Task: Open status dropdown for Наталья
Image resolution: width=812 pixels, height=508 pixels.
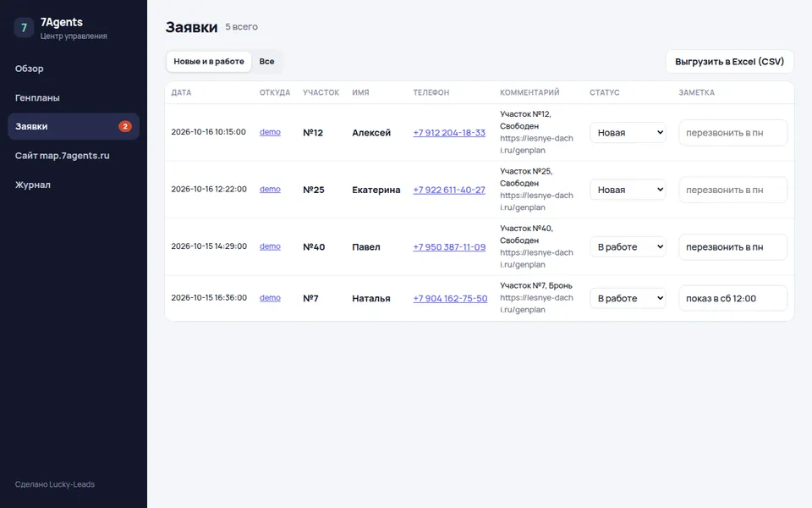Action: (x=628, y=298)
